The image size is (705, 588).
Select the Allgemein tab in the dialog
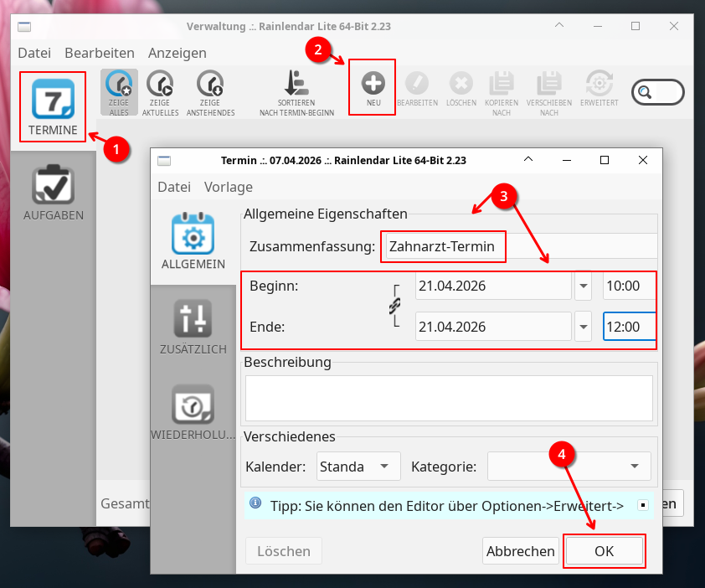click(193, 242)
